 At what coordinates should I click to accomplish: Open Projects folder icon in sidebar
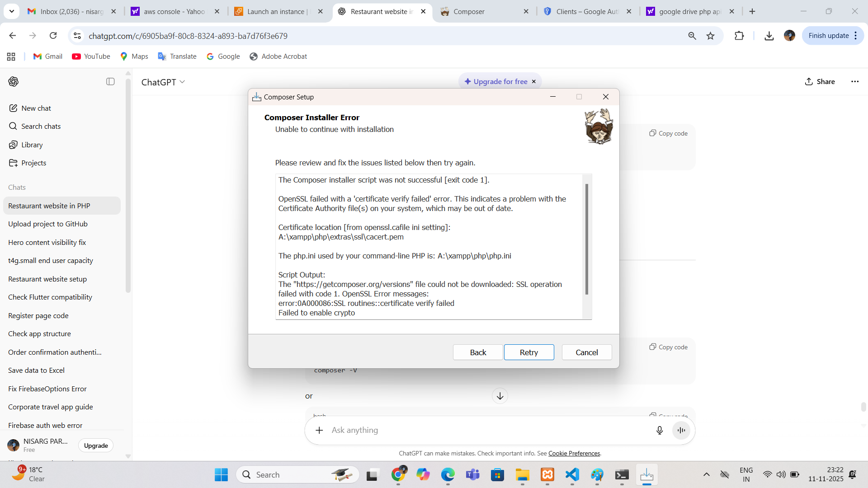tap(13, 163)
